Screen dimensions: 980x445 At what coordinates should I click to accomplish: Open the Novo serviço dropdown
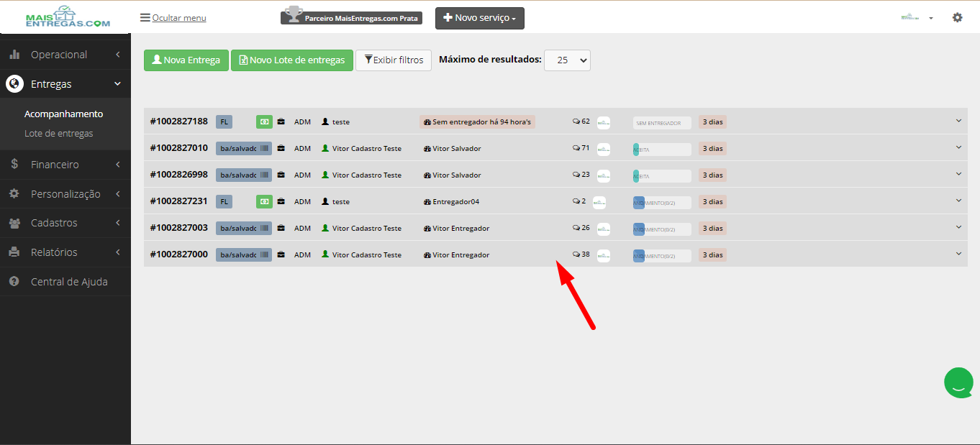pos(480,18)
